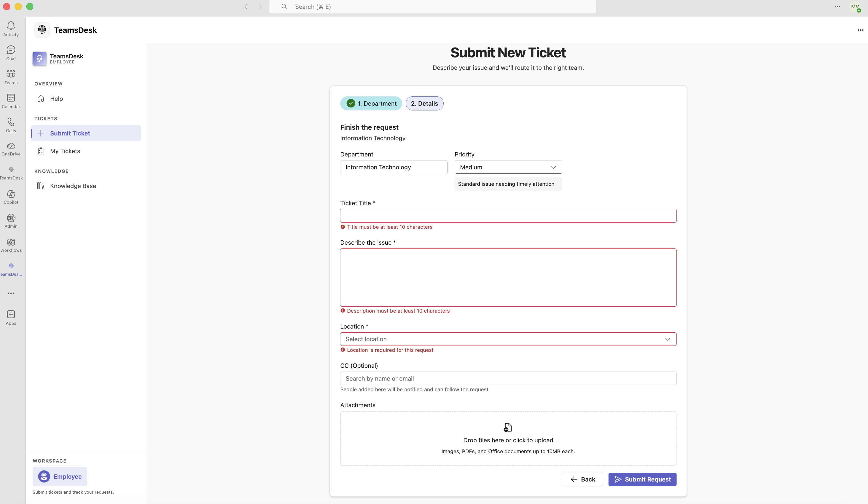Open the Activity bell icon

click(x=11, y=26)
